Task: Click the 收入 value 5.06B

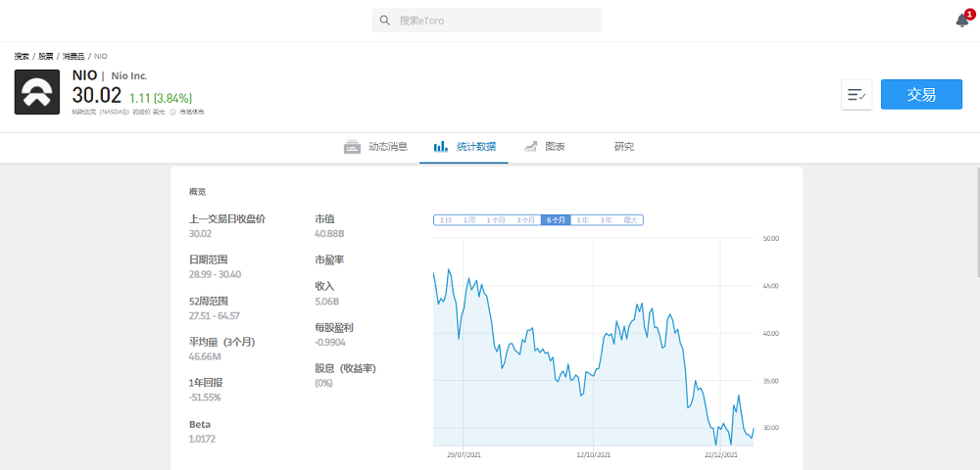Action: (x=327, y=302)
